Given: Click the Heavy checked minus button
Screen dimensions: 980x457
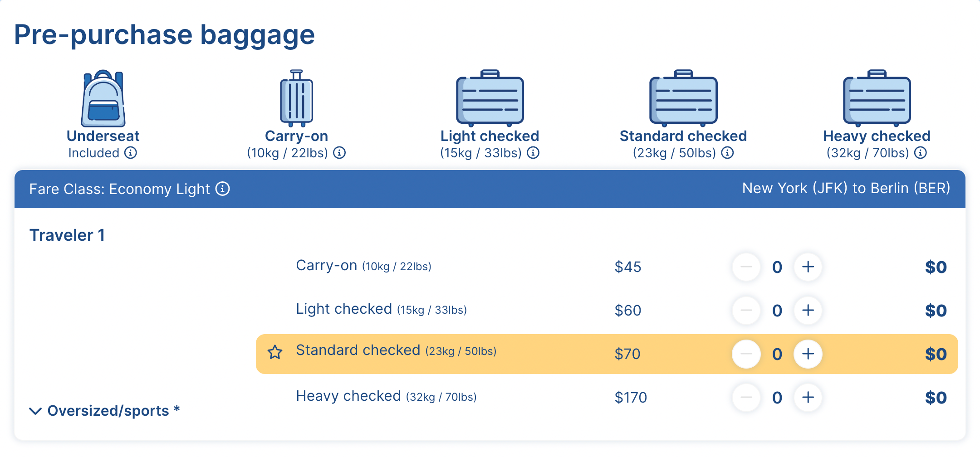Looking at the screenshot, I should pyautogui.click(x=746, y=398).
